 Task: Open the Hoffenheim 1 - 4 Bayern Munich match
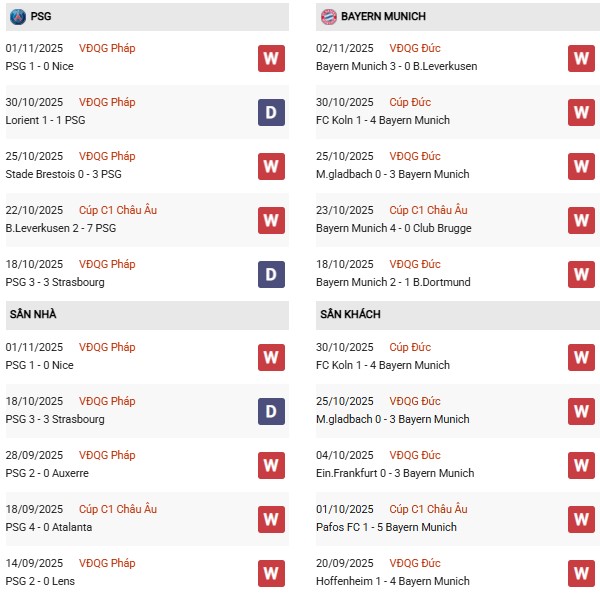[x=392, y=581]
